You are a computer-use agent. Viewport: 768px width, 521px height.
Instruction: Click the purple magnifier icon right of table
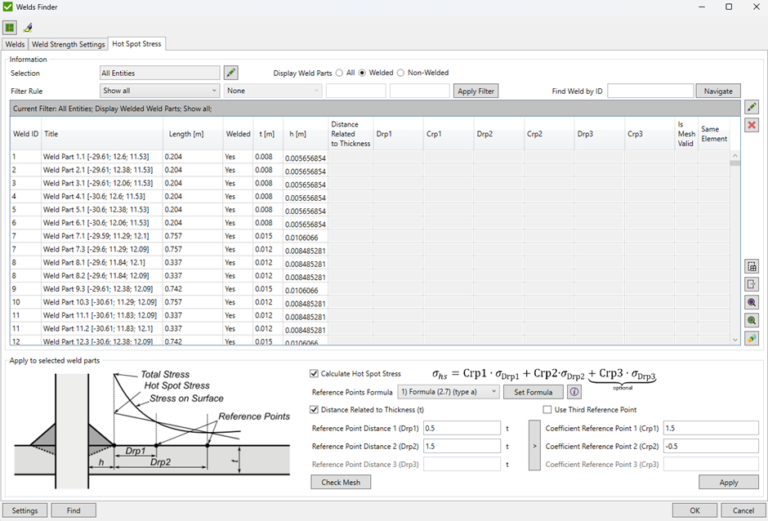(751, 302)
